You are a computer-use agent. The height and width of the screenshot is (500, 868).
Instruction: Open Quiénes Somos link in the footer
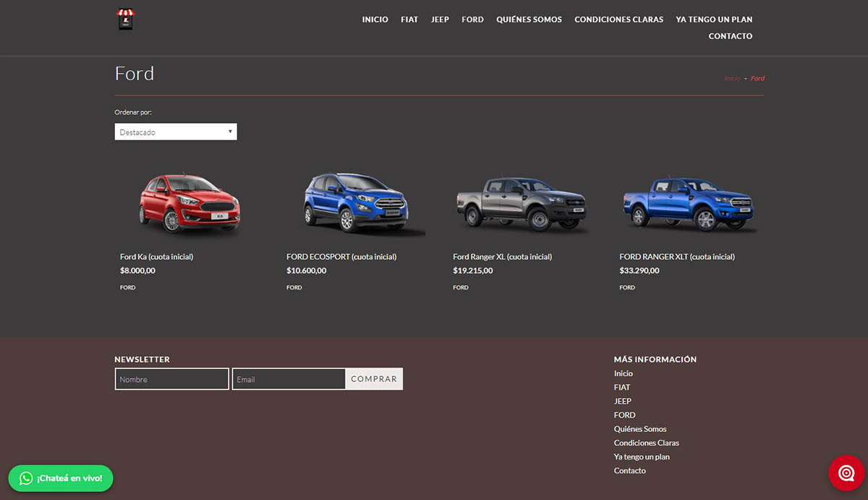tap(640, 429)
